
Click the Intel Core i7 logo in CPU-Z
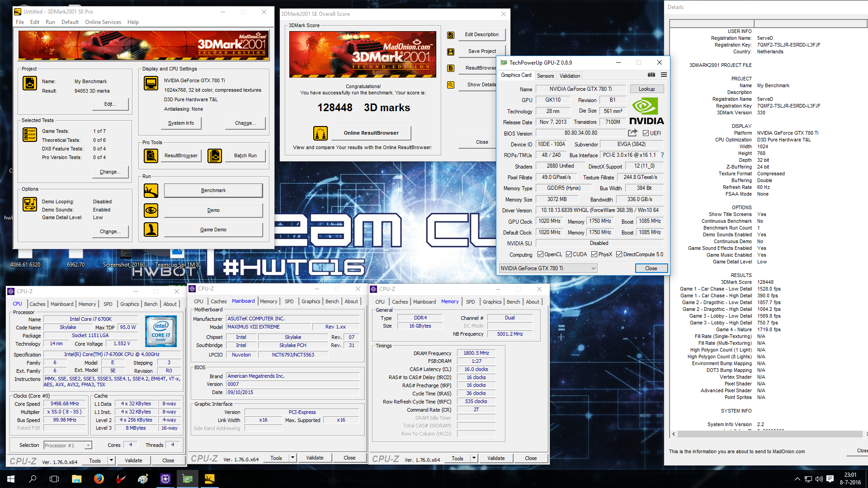tap(160, 331)
